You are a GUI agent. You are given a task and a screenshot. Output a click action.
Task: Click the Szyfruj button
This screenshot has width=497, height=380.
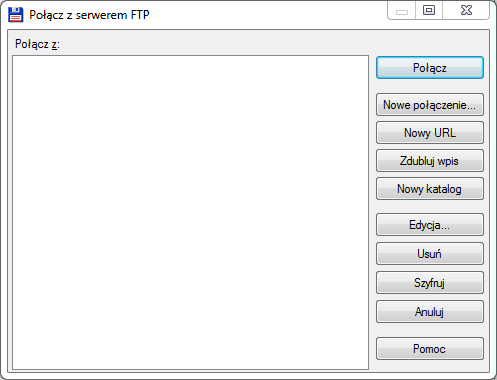[430, 283]
